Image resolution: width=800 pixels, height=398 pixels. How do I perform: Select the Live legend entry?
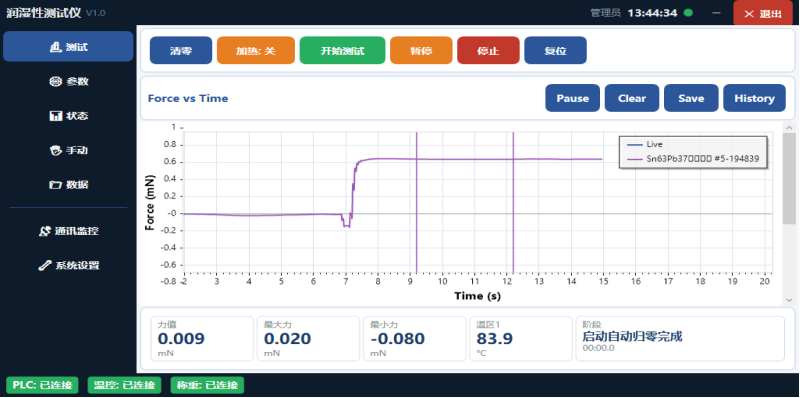[x=644, y=145]
